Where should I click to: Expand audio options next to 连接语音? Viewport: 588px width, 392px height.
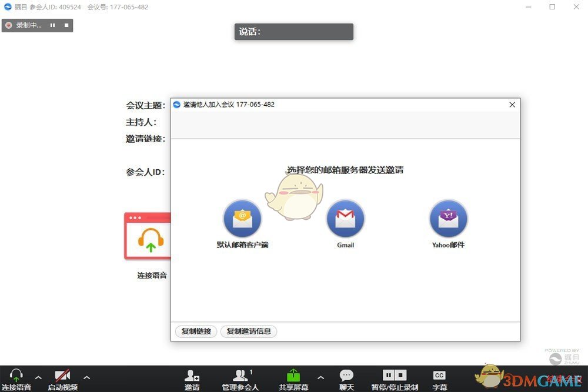coord(38,378)
